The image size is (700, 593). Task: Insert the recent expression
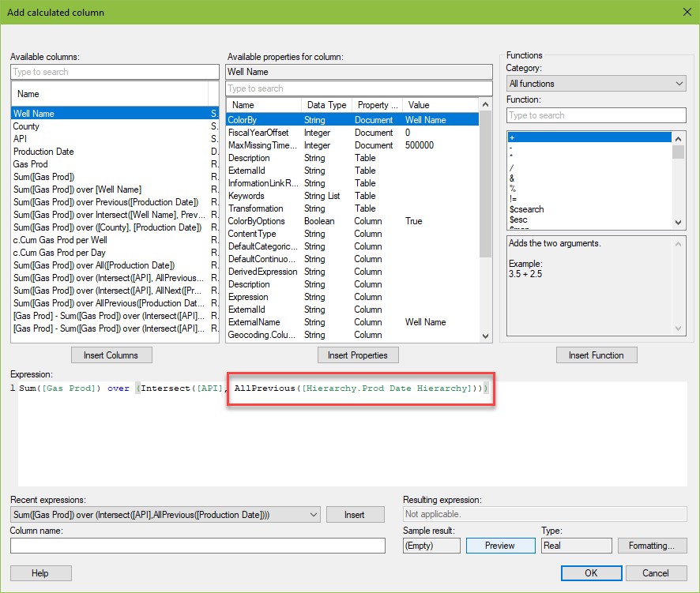[355, 515]
